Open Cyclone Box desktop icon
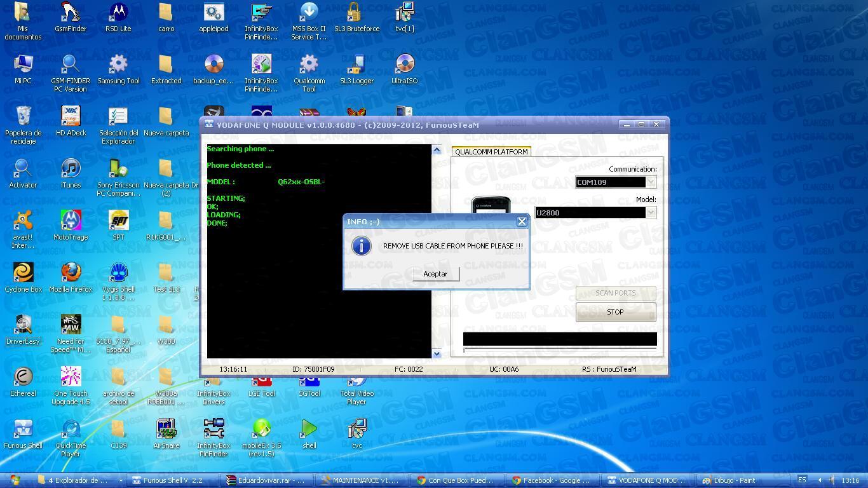 pos(23,278)
